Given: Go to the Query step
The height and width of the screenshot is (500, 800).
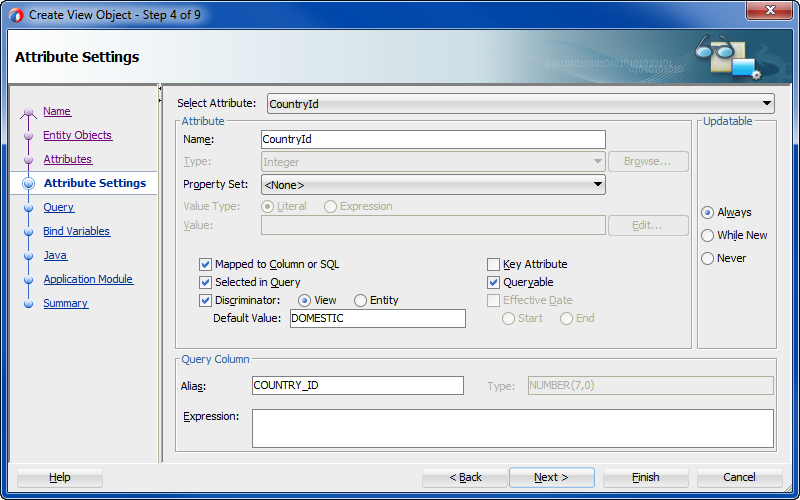Looking at the screenshot, I should point(59,207).
